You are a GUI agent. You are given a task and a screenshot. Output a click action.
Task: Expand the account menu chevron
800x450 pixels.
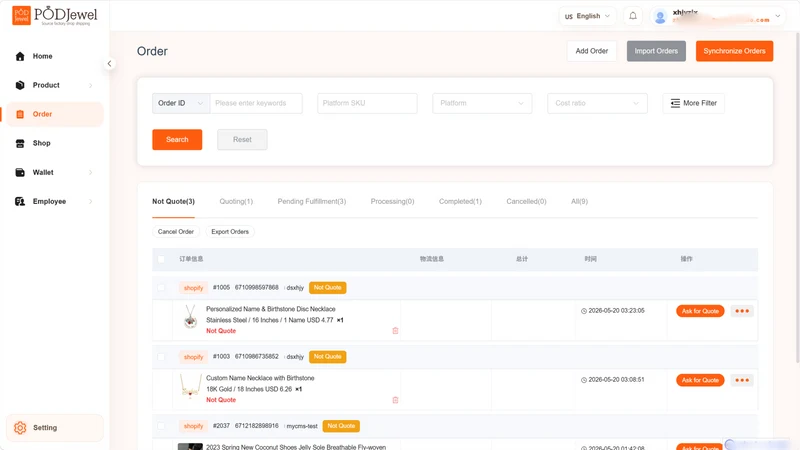coord(778,16)
